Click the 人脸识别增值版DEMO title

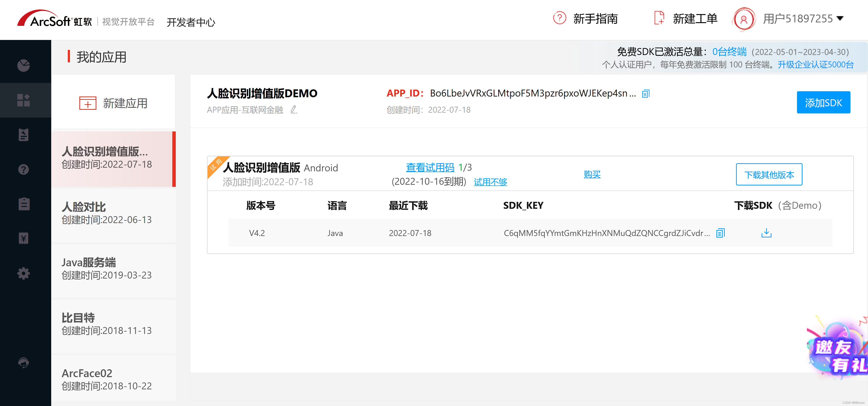tap(262, 94)
